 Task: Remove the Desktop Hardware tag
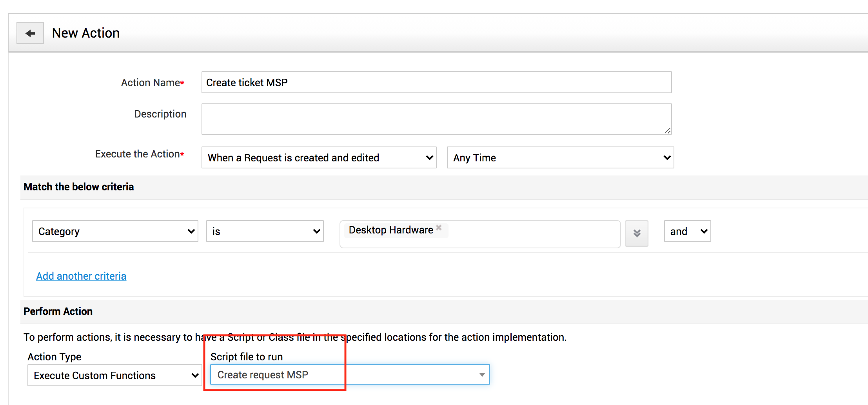tap(439, 228)
